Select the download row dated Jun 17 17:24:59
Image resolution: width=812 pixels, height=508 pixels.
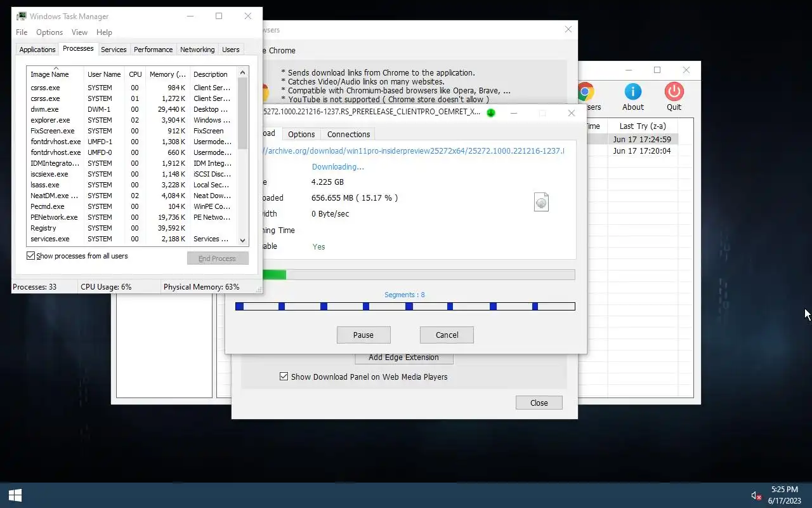tap(642, 139)
